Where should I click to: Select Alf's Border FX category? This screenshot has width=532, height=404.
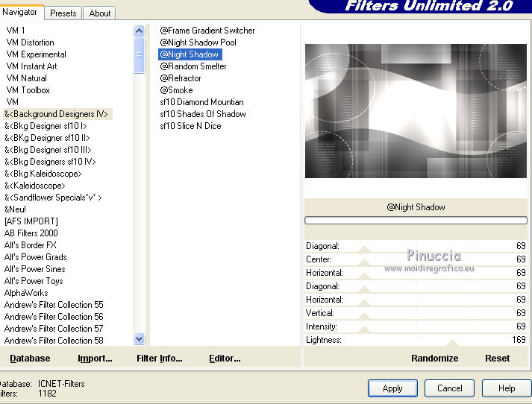[30, 244]
